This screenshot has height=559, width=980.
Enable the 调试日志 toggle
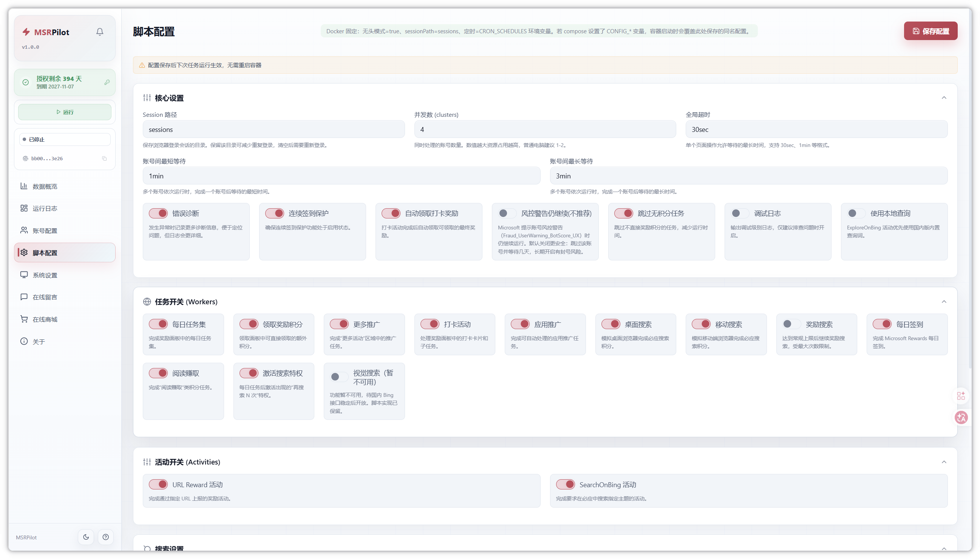740,213
